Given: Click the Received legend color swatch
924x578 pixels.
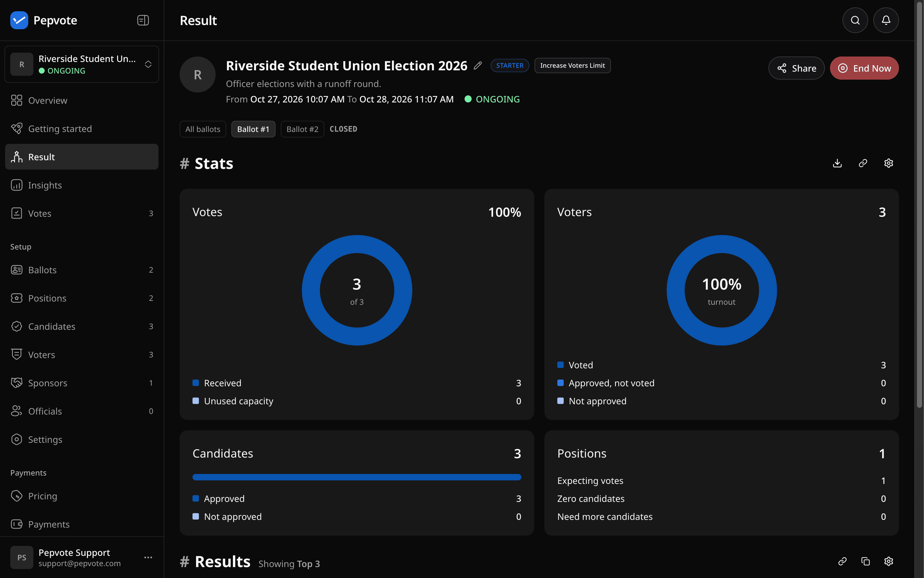Looking at the screenshot, I should click(x=196, y=383).
